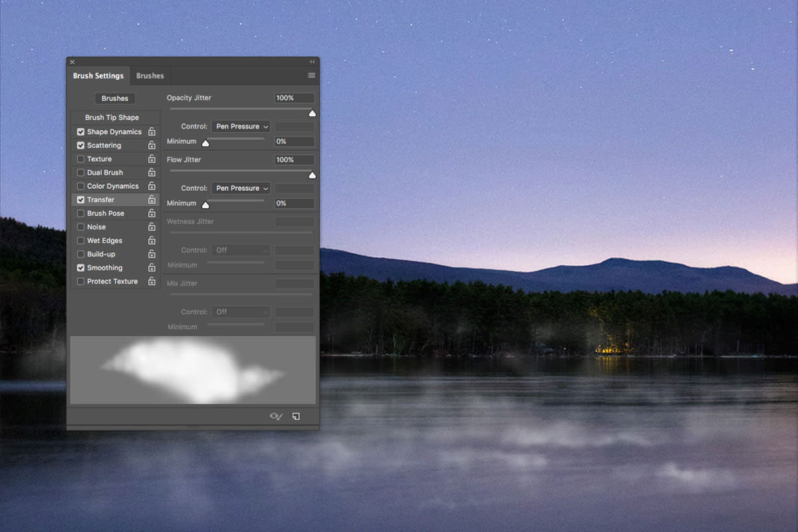Click the Brushes button

point(115,98)
